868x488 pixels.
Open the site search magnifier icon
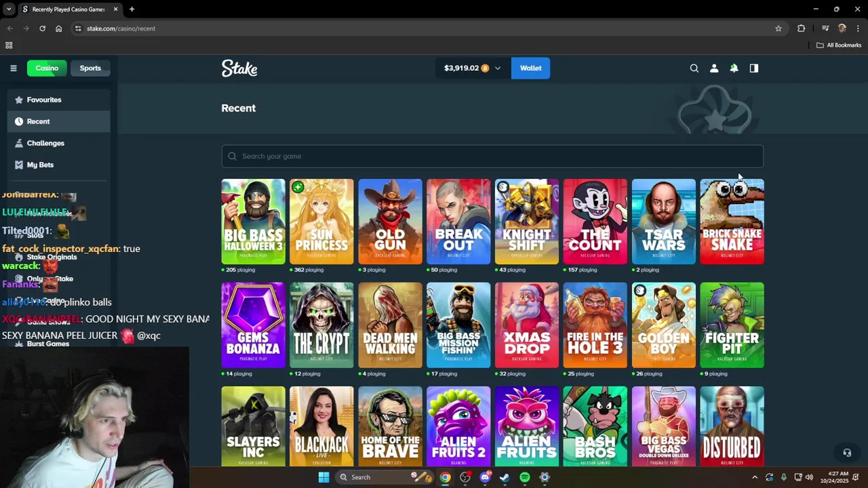click(x=694, y=68)
